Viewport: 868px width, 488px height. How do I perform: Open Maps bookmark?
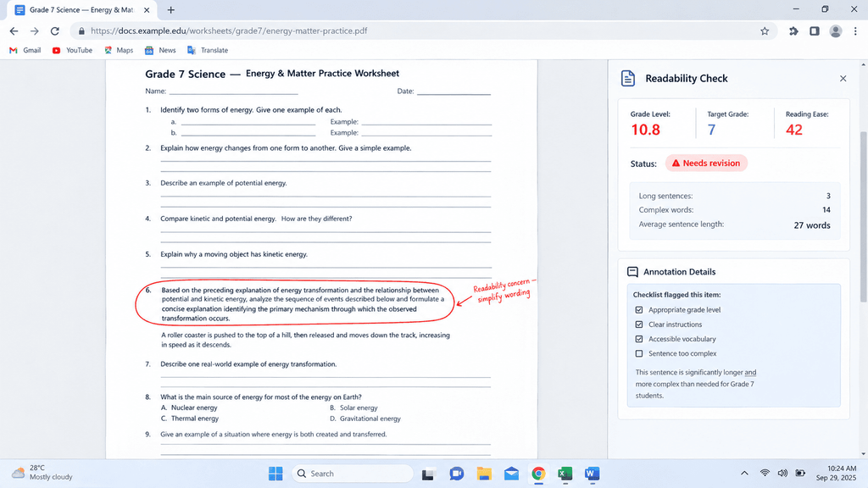point(119,50)
